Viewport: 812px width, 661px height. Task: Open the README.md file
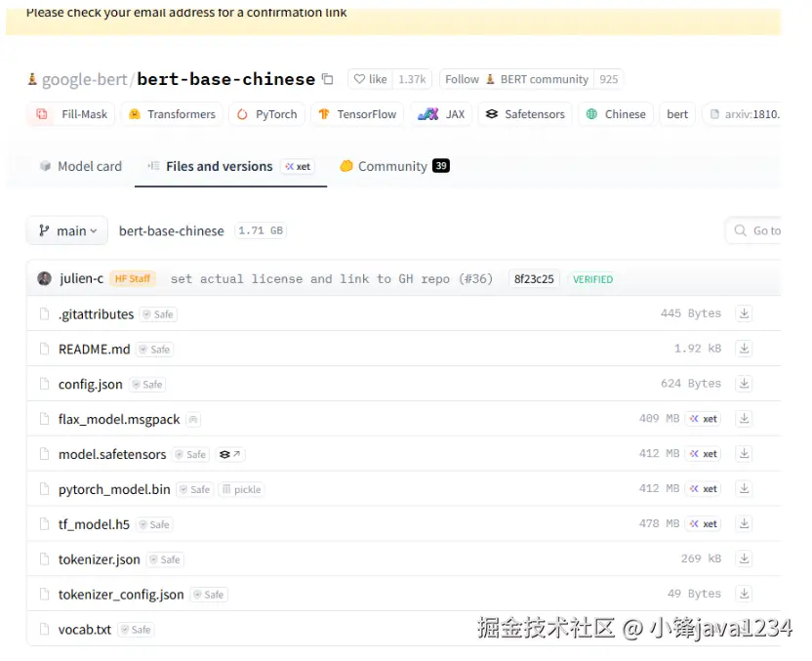95,350
